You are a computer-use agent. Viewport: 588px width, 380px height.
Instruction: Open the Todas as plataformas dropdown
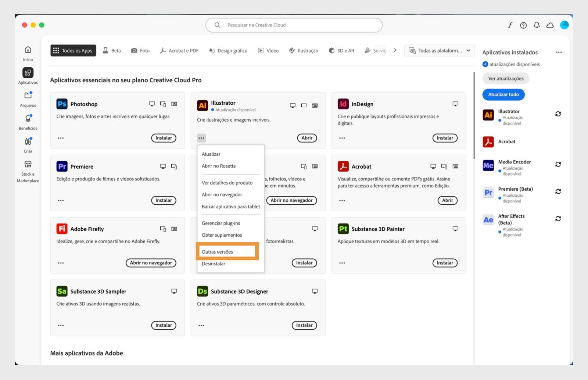(x=440, y=51)
